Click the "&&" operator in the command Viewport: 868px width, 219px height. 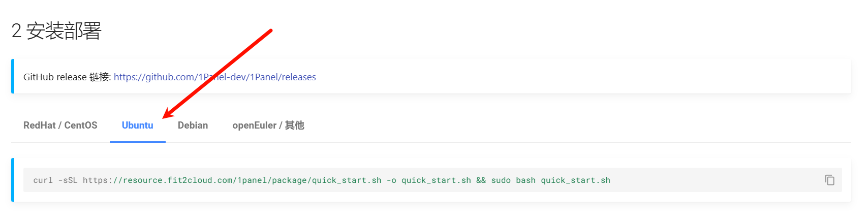(481, 180)
